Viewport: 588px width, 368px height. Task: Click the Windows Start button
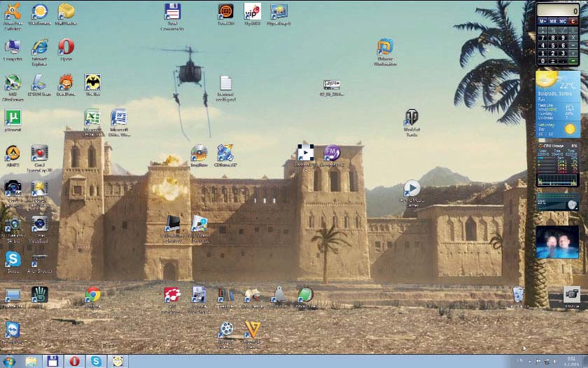pos(8,361)
